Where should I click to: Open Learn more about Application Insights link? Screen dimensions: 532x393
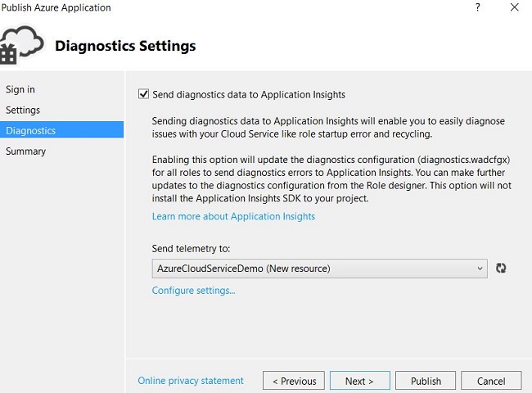point(233,216)
